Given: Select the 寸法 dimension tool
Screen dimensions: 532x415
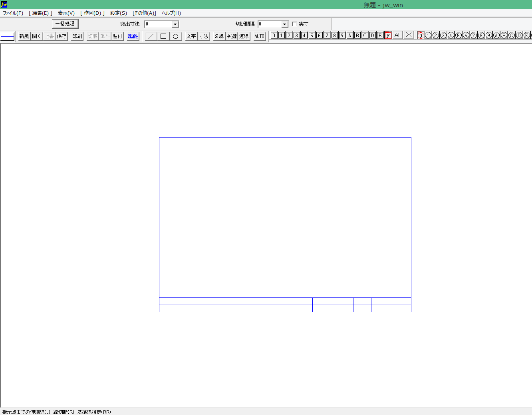Looking at the screenshot, I should (x=204, y=36).
